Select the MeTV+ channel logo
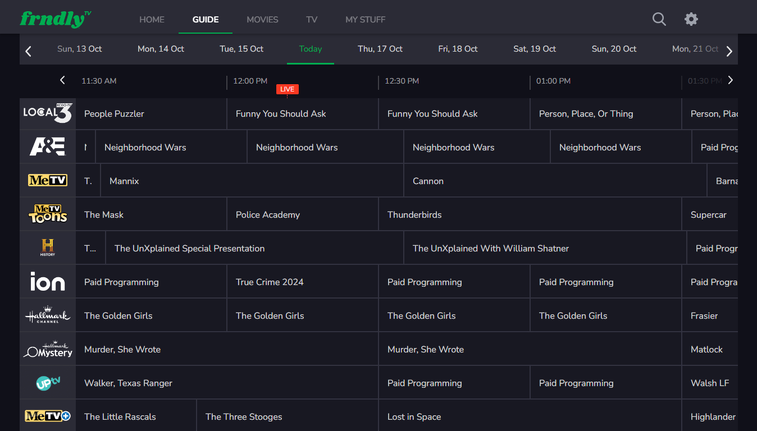This screenshot has height=431, width=757. (48, 416)
